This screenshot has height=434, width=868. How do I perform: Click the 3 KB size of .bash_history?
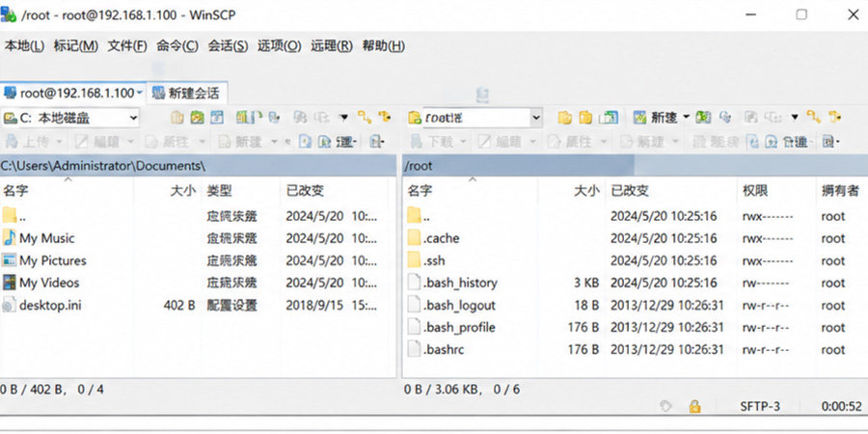click(x=586, y=283)
